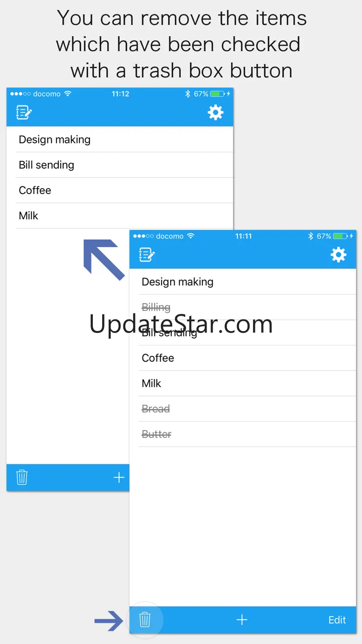Tap Edit in front screen toolbar
362x644 pixels.
pos(337,620)
